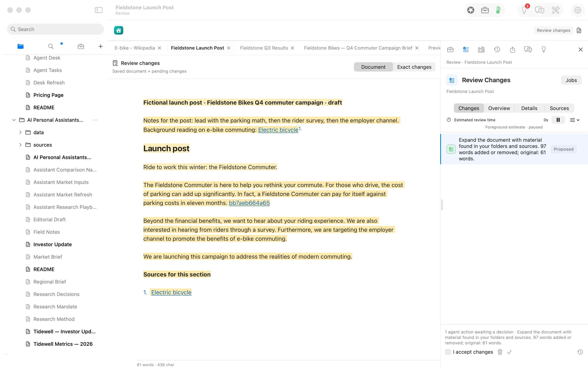Toggle the sidebar panel icon

pos(98,10)
